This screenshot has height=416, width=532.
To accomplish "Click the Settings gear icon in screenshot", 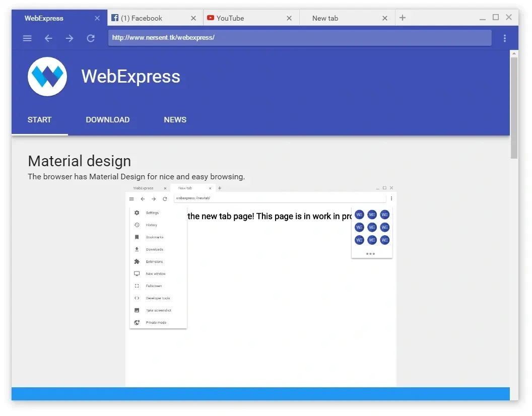I will coord(137,213).
